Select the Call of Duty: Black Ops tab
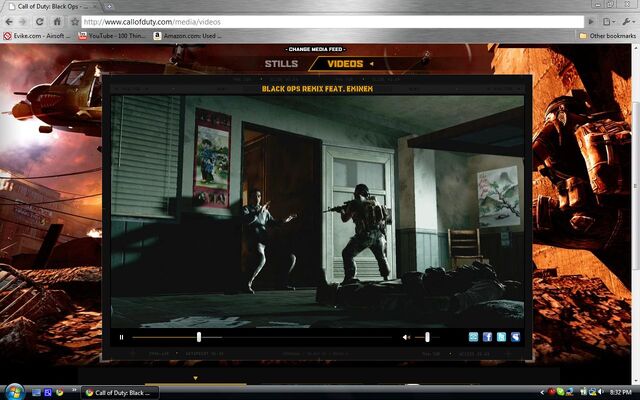This screenshot has height=400, width=640. point(51,7)
